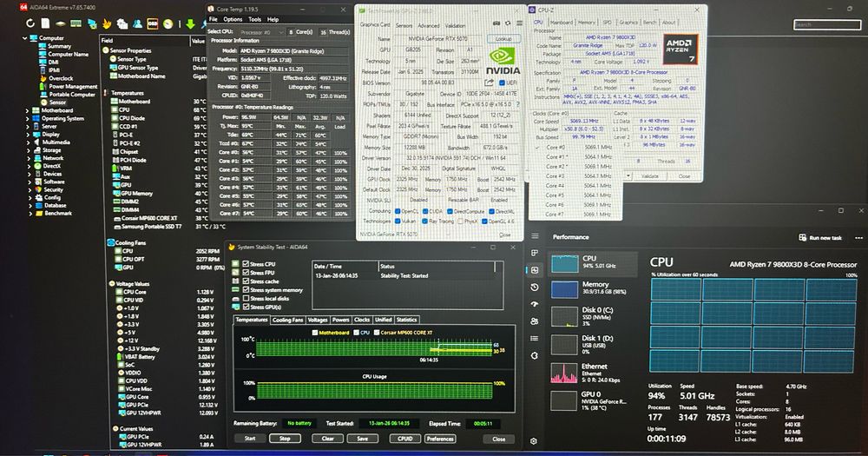868x456 pixels.
Task: Toggle the Stress system memory checkbox
Action: click(x=246, y=289)
